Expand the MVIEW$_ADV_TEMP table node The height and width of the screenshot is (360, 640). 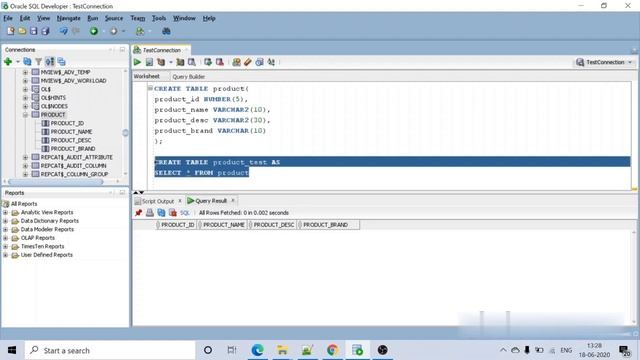tap(25, 72)
